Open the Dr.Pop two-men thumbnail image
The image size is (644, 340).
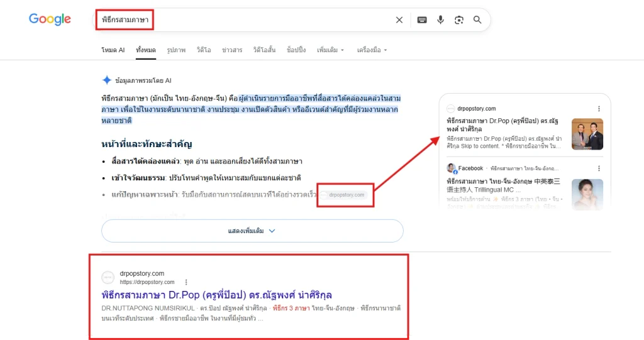(x=587, y=134)
